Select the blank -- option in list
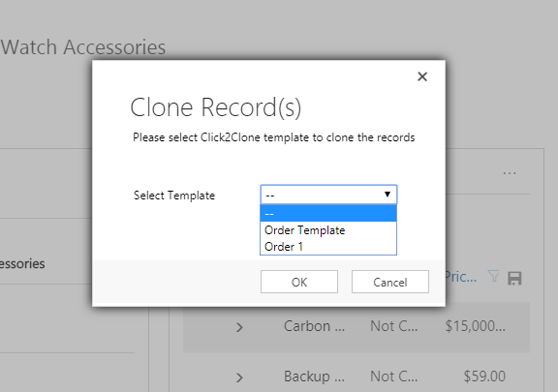 point(328,214)
